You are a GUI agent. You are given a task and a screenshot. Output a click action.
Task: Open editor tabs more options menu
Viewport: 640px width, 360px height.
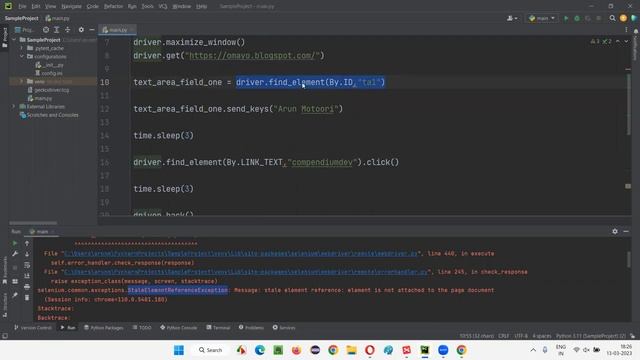626,30
